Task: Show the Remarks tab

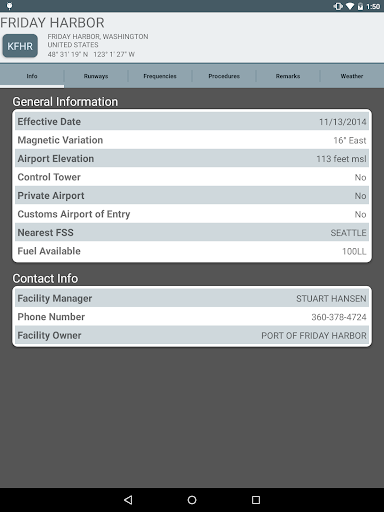Action: (x=288, y=76)
